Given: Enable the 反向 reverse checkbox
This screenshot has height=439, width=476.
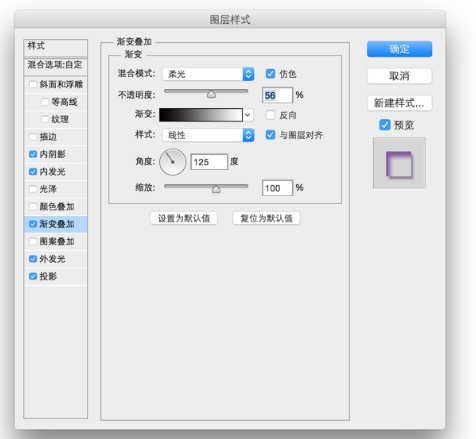Looking at the screenshot, I should (270, 115).
